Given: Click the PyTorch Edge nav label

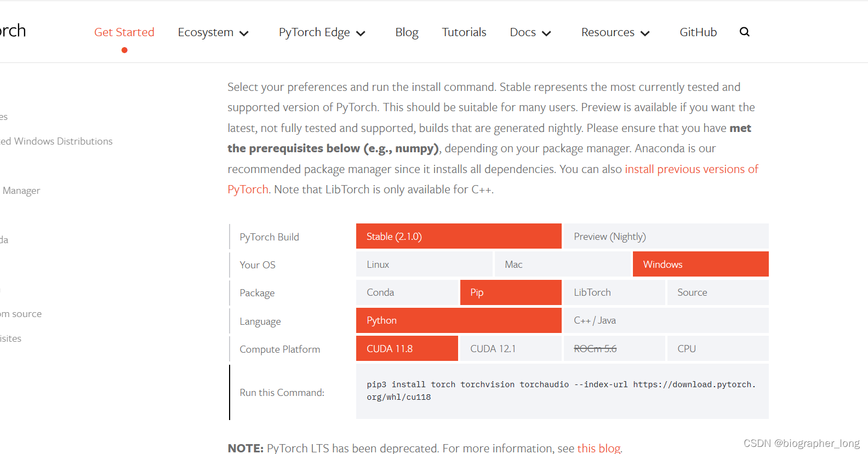Looking at the screenshot, I should (x=314, y=32).
